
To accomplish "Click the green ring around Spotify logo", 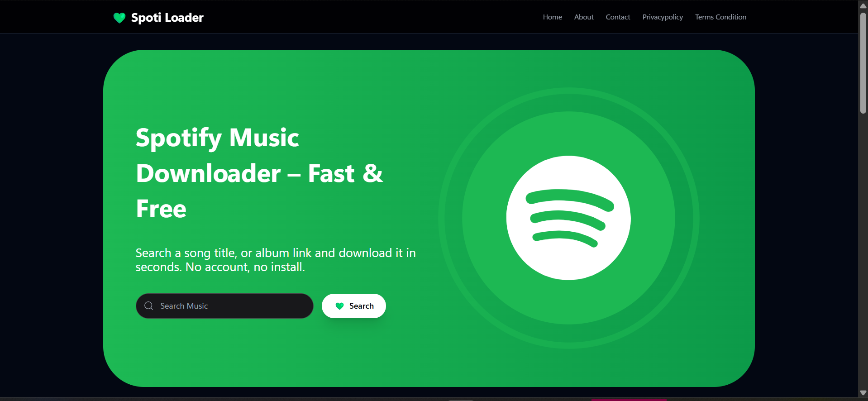I will click(x=568, y=103).
